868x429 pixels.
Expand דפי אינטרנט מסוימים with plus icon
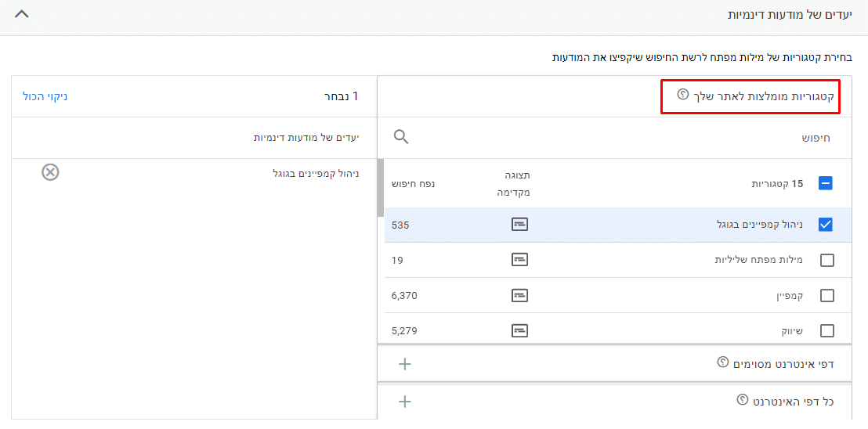pyautogui.click(x=405, y=364)
